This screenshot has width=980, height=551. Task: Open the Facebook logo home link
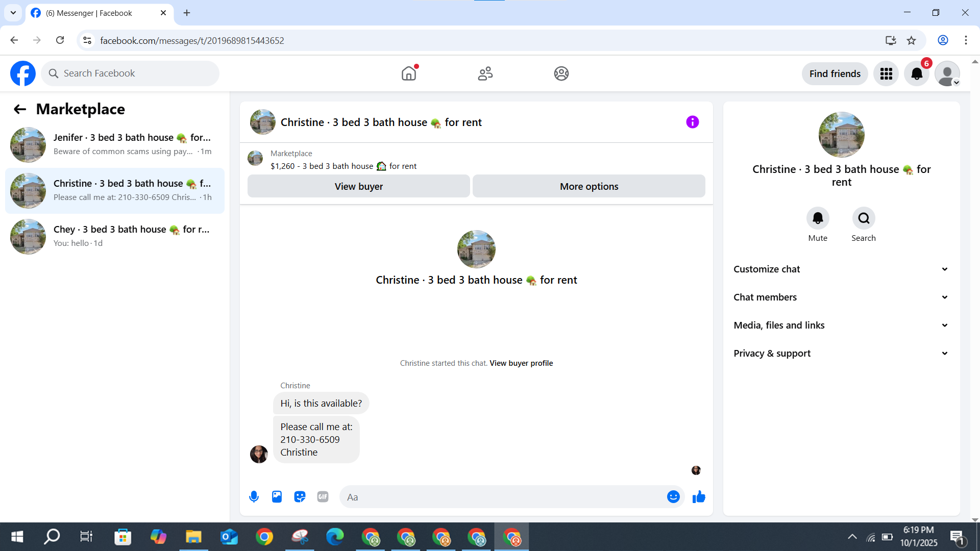point(23,73)
